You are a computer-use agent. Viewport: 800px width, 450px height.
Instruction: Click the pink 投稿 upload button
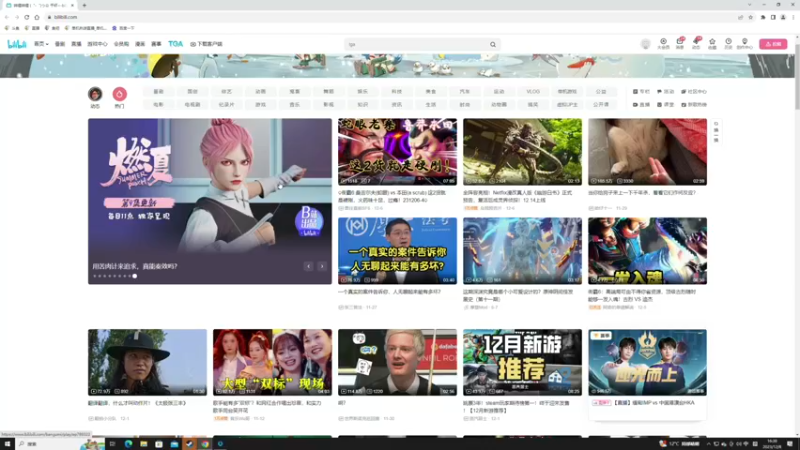pos(773,44)
